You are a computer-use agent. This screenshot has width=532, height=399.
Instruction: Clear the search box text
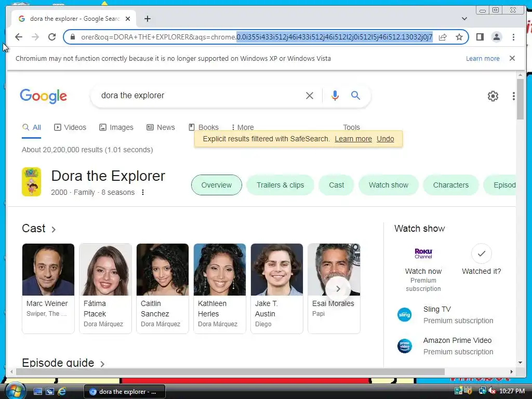coord(310,96)
